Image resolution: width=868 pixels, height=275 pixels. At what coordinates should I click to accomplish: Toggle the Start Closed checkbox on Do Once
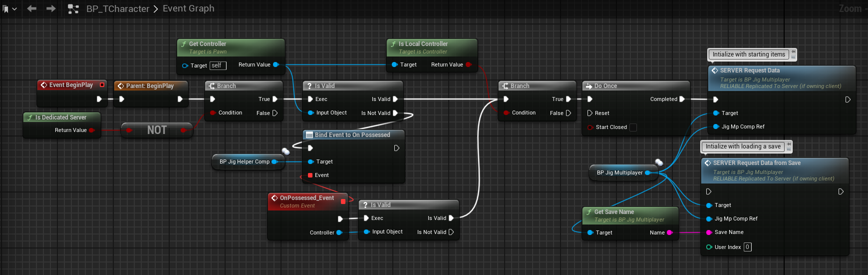pyautogui.click(x=633, y=127)
